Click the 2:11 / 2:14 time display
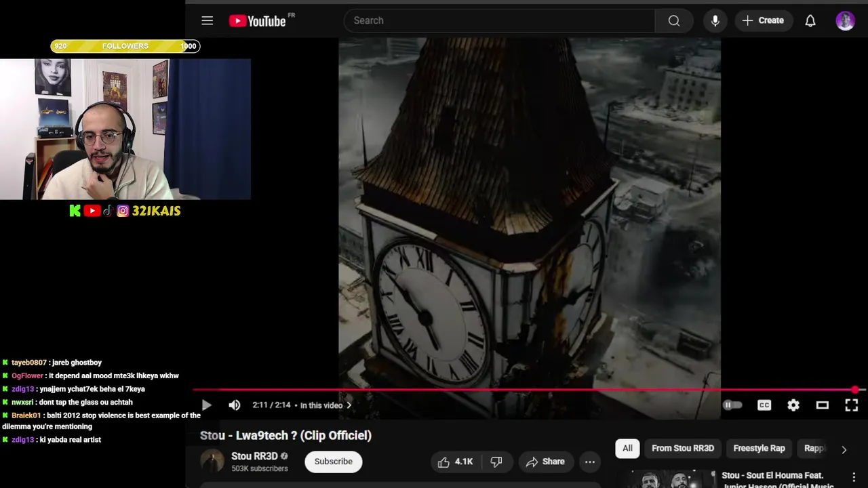Screen dimensions: 868x488 point(271,405)
